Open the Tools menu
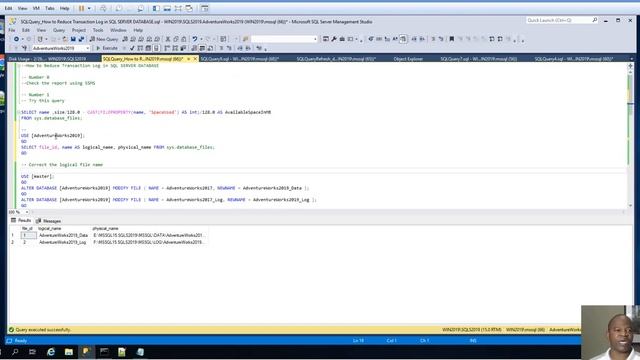The width and height of the screenshot is (640, 360). pos(98,30)
